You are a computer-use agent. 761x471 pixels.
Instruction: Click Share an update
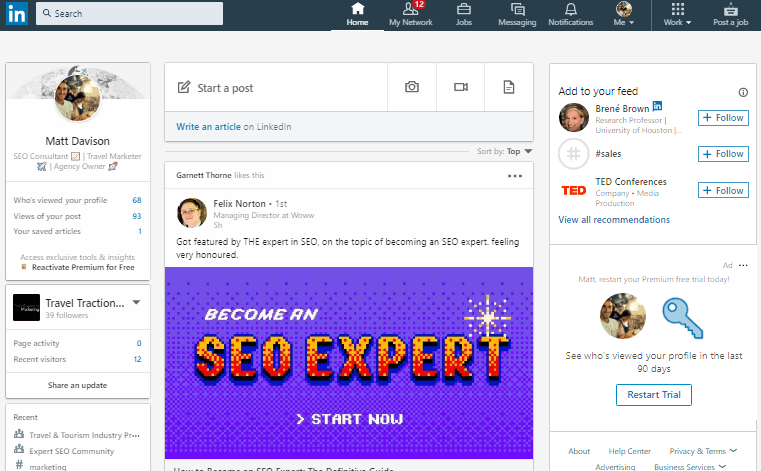coord(78,385)
